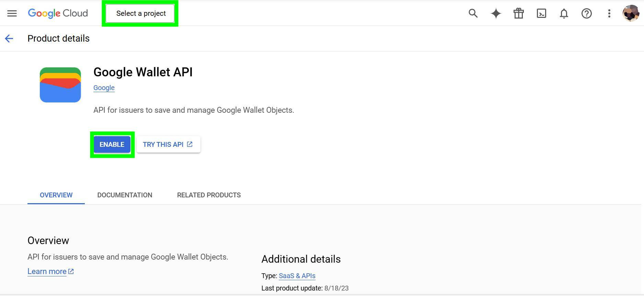This screenshot has width=644, height=296.
Task: Open the notifications bell
Action: (x=564, y=13)
